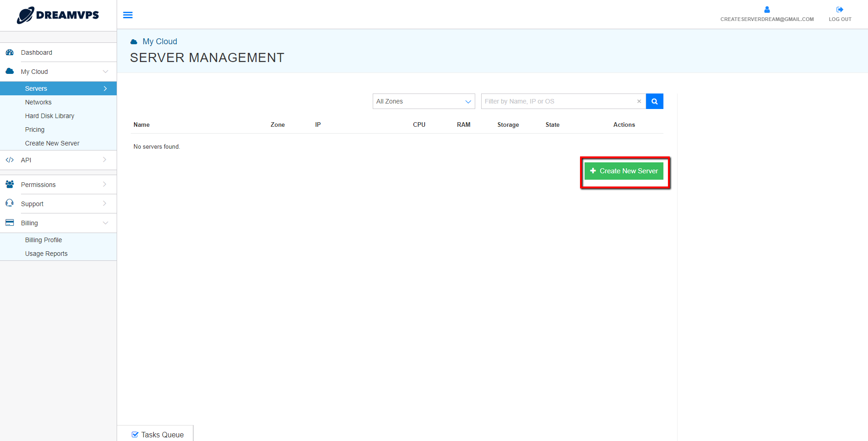Click the LOG OUT link text
Screen dimensions: 868x441
(840, 19)
